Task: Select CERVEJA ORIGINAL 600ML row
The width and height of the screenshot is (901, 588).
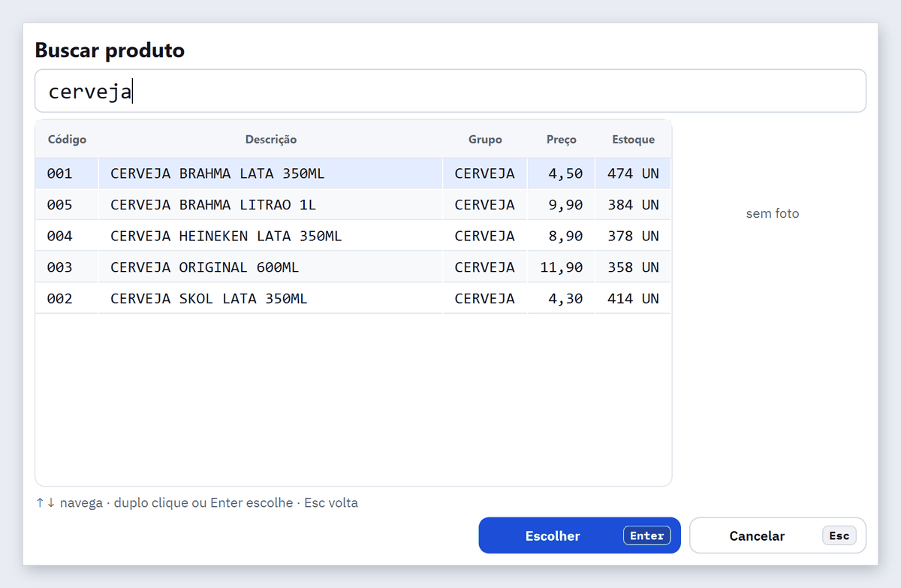Action: coord(353,267)
